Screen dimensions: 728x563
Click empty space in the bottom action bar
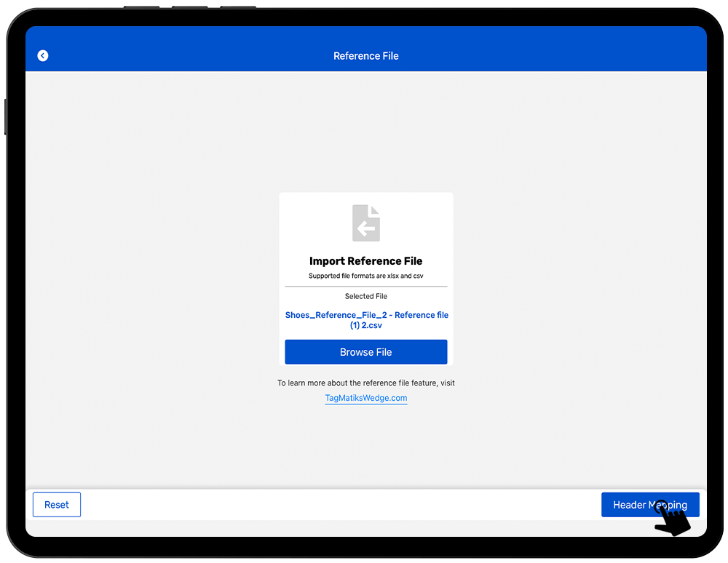335,505
